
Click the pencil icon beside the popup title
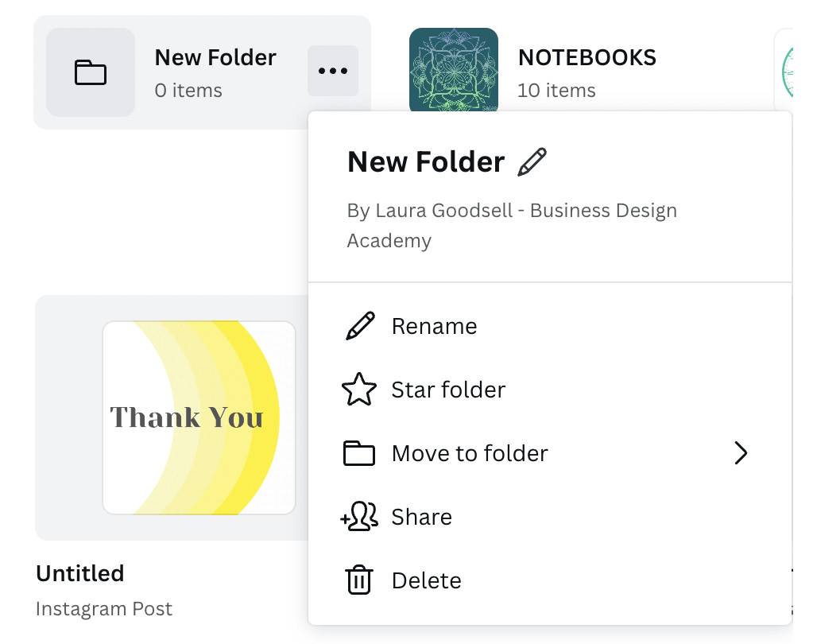click(532, 161)
